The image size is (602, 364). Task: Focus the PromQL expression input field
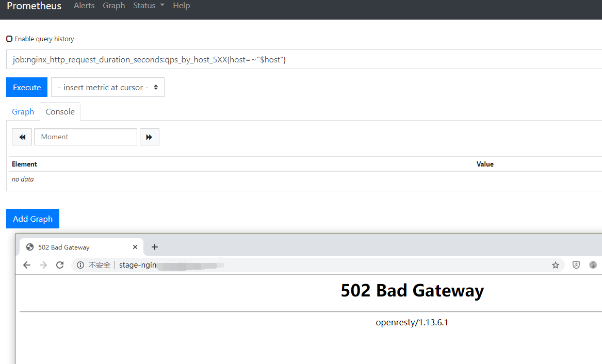304,59
